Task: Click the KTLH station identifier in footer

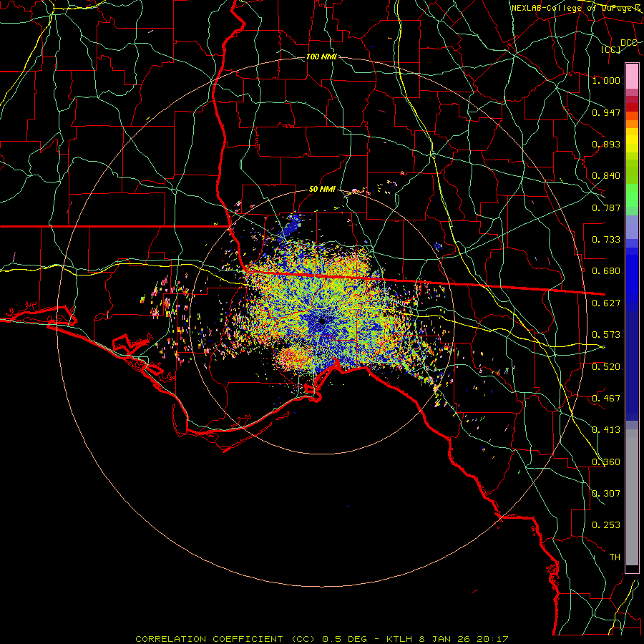Action: [401, 639]
